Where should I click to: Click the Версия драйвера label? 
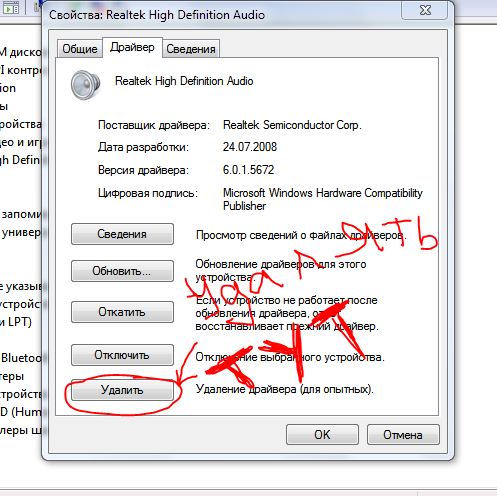pyautogui.click(x=143, y=170)
